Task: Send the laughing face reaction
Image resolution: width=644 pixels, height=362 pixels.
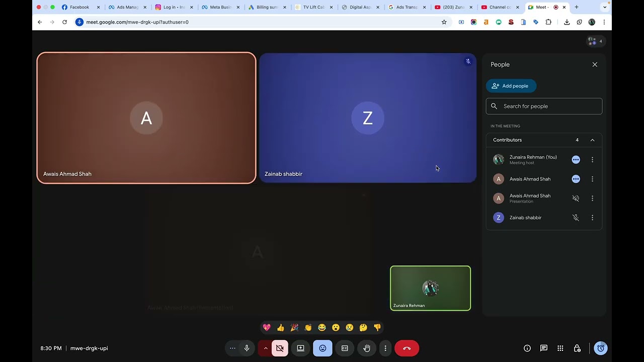Action: point(322,327)
